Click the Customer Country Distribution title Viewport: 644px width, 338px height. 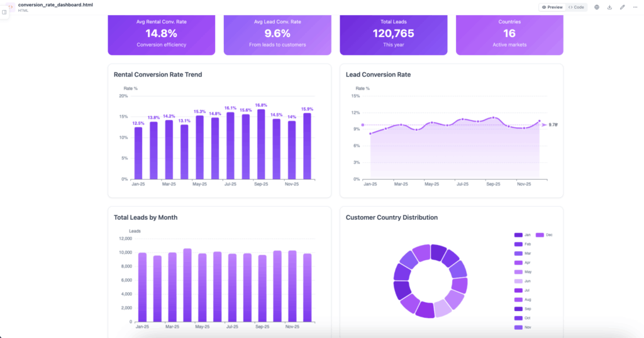[x=391, y=217]
